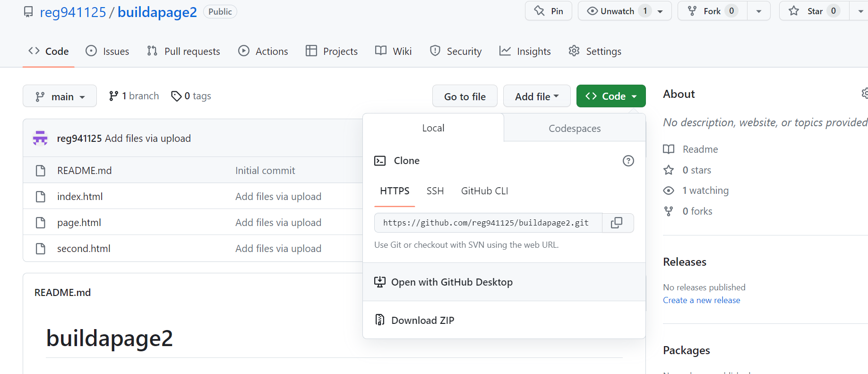Click the file icon next to README.md

41,170
